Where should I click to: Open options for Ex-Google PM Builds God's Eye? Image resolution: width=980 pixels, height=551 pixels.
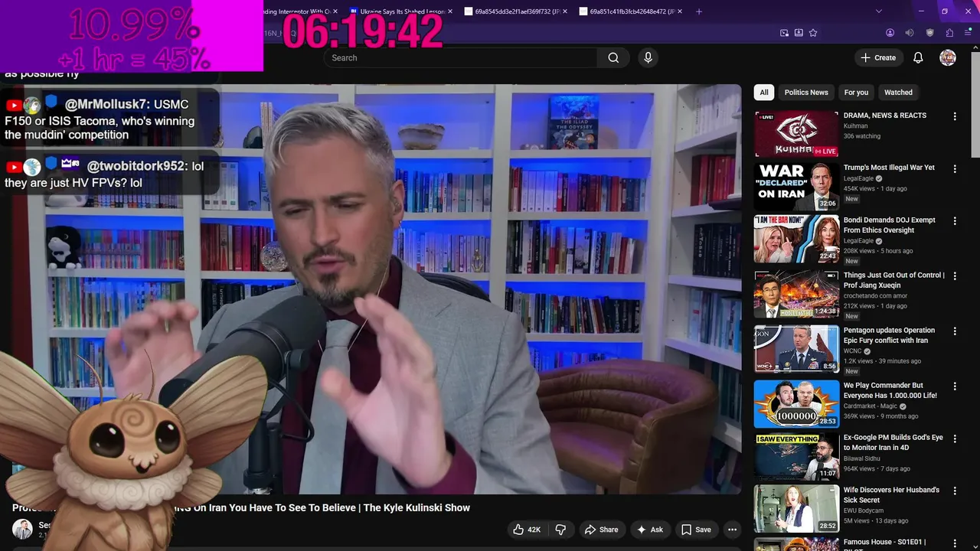955,439
